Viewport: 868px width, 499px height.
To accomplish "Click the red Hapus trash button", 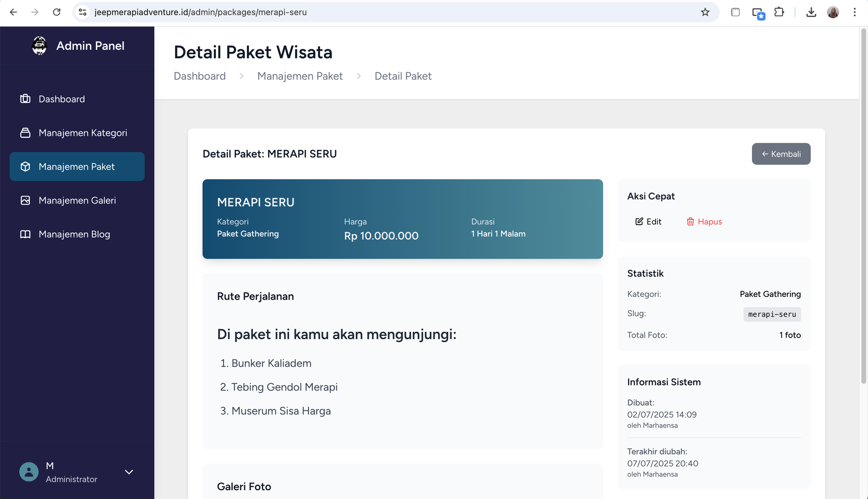I will coord(704,222).
